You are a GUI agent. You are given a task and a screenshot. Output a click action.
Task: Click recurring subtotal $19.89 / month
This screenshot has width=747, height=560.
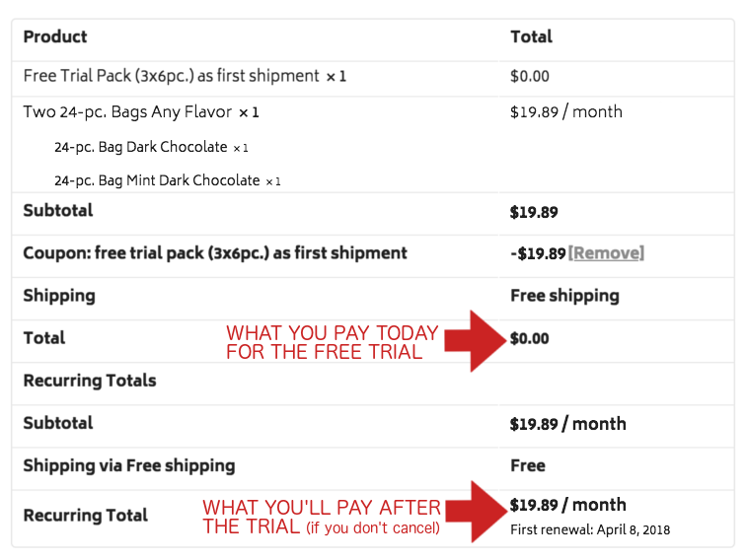coord(567,423)
